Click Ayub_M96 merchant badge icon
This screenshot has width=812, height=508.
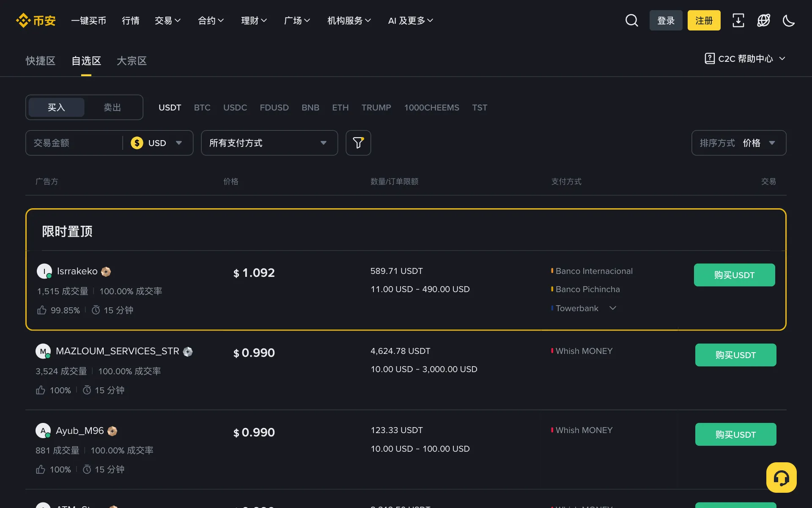pos(112,431)
